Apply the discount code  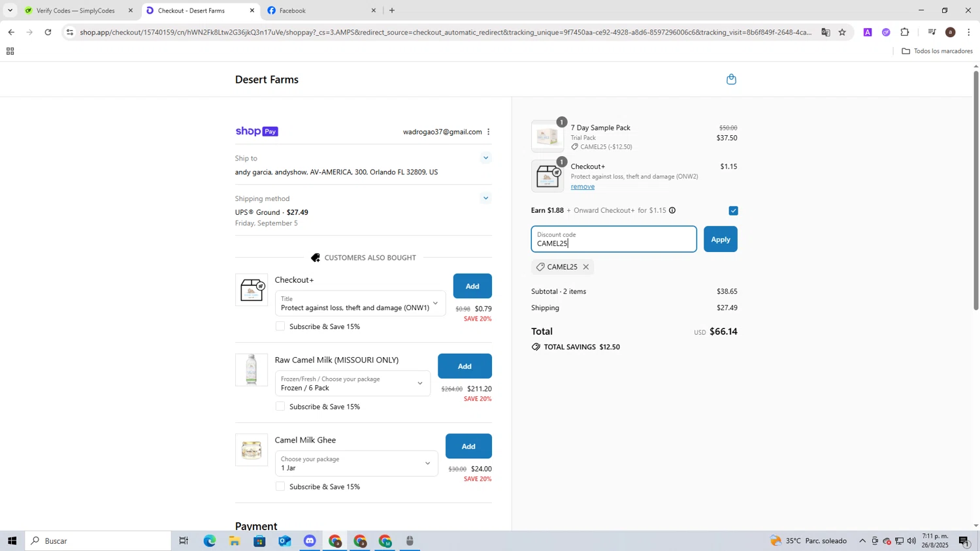point(721,239)
